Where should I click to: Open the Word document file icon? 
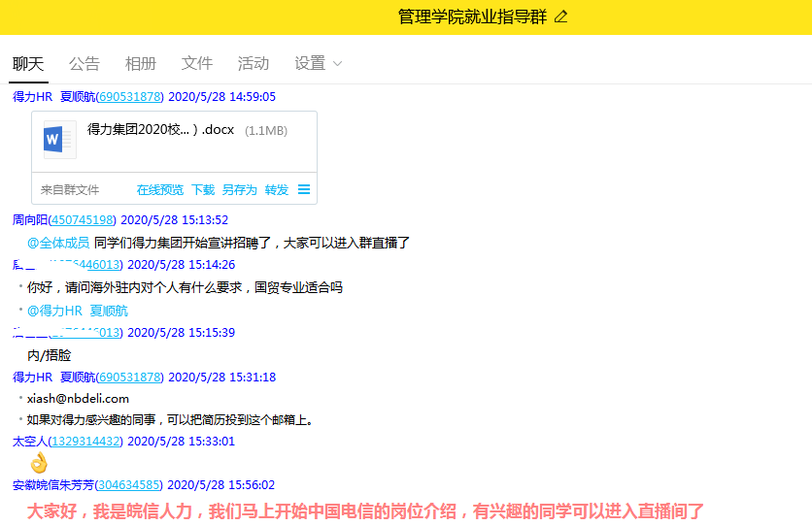(x=59, y=140)
